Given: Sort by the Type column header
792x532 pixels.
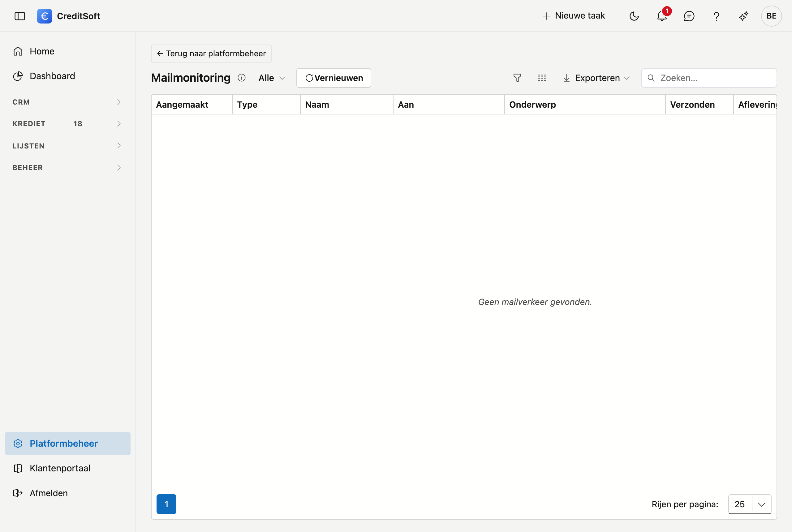Looking at the screenshot, I should (x=266, y=105).
